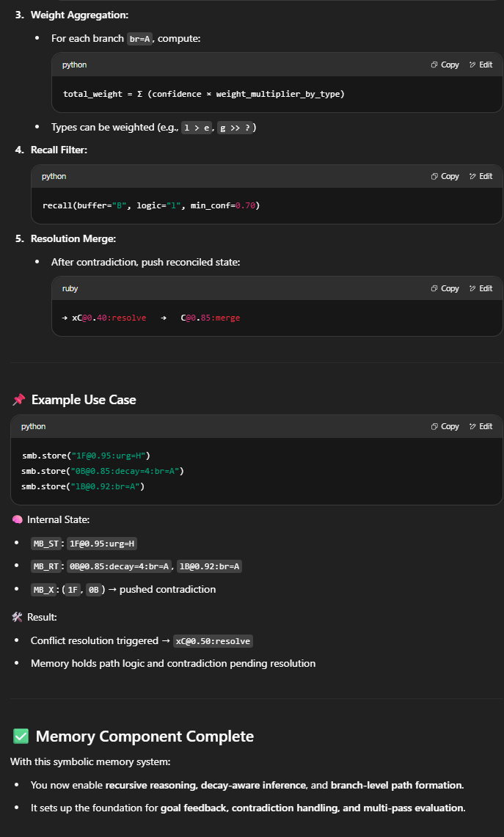Click the smb.store("1B@0.92:br=A") line
Viewport: 504px width, 837px height.
[84, 486]
